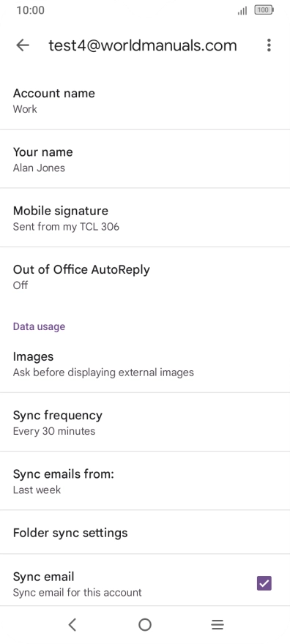Tap the battery indicator in status bar
Viewport: 290px width, 644px height.
pos(264,10)
